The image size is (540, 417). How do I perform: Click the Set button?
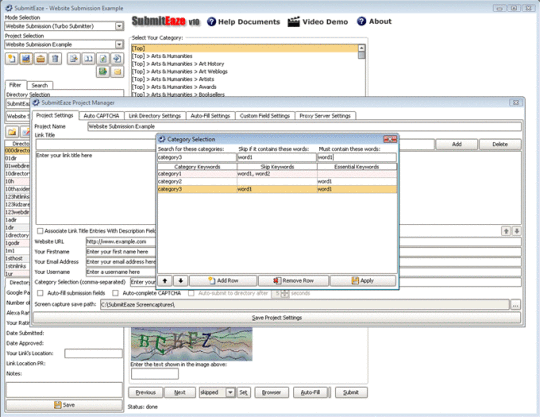pos(243,393)
